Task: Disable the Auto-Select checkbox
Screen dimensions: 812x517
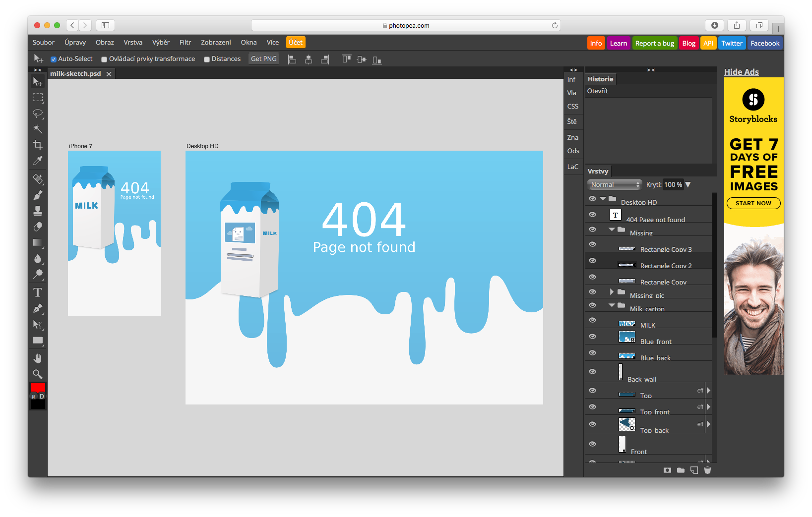Action: point(54,59)
